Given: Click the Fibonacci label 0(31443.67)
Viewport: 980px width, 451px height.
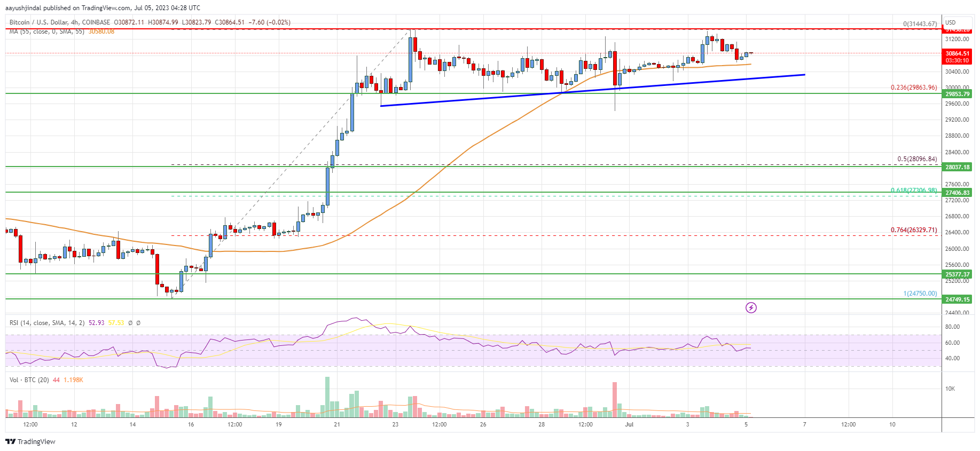Looking at the screenshot, I should 920,24.
